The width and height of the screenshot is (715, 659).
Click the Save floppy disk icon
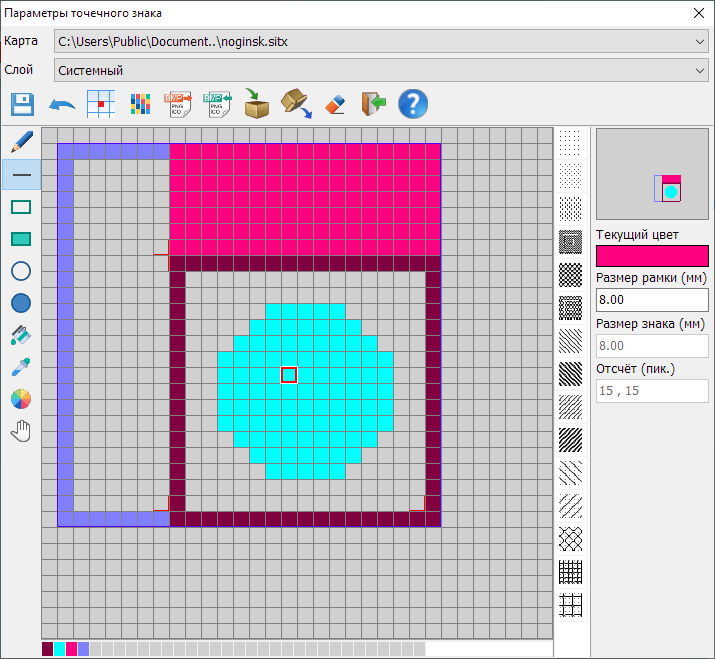(22, 104)
